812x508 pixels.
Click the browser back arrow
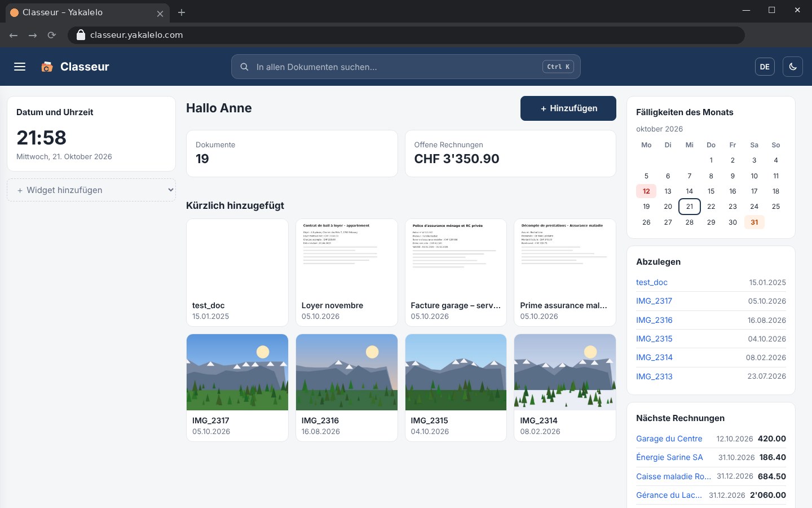14,35
